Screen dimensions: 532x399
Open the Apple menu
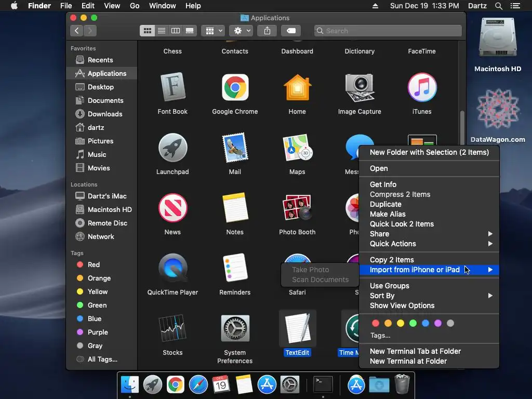[x=14, y=6]
